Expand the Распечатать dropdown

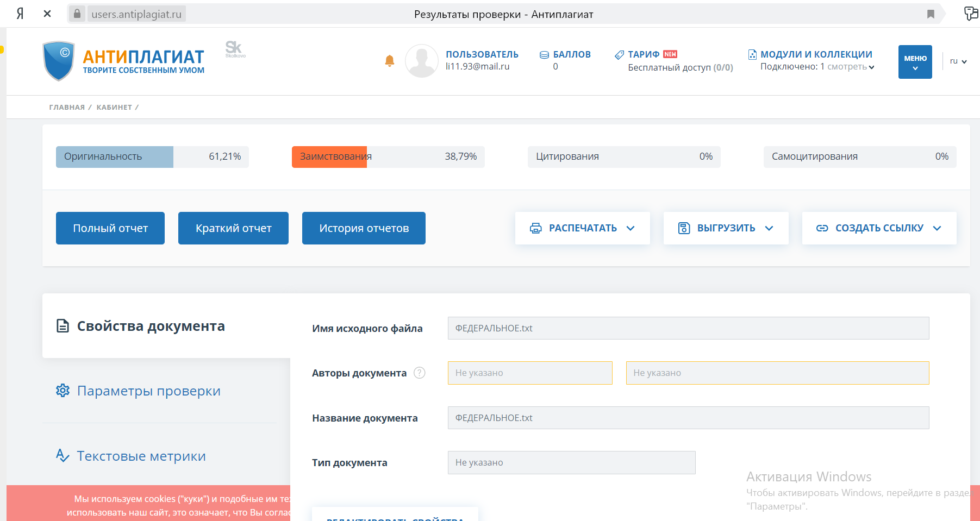pyautogui.click(x=582, y=228)
